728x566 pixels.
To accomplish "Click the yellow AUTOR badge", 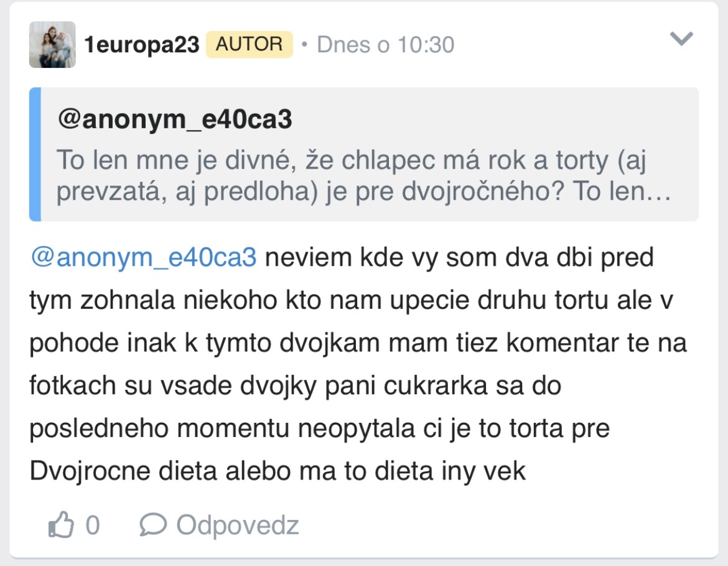I will [249, 44].
